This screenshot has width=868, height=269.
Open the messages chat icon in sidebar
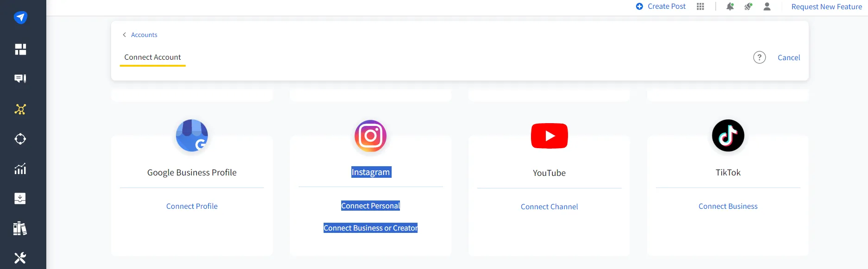(x=20, y=79)
